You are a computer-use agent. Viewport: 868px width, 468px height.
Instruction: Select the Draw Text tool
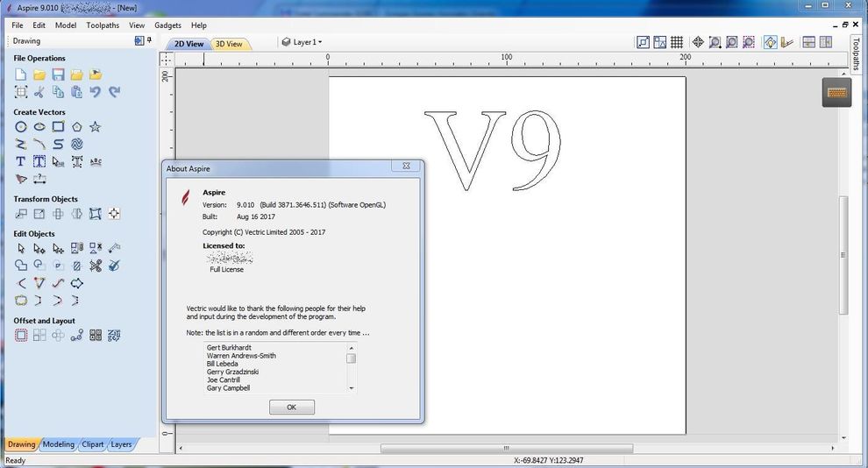click(20, 161)
